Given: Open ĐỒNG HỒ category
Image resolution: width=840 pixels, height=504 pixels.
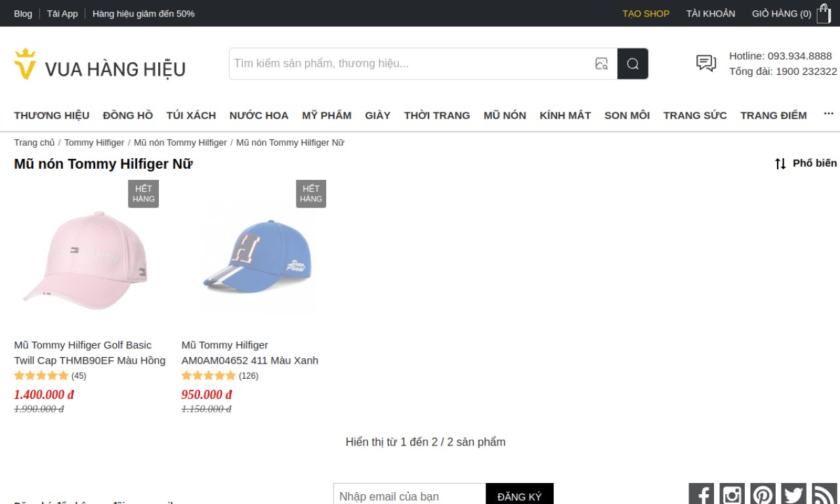Looking at the screenshot, I should point(128,115).
